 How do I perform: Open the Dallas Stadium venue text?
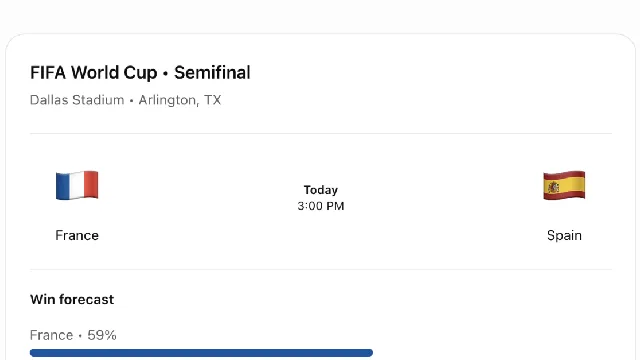point(77,100)
